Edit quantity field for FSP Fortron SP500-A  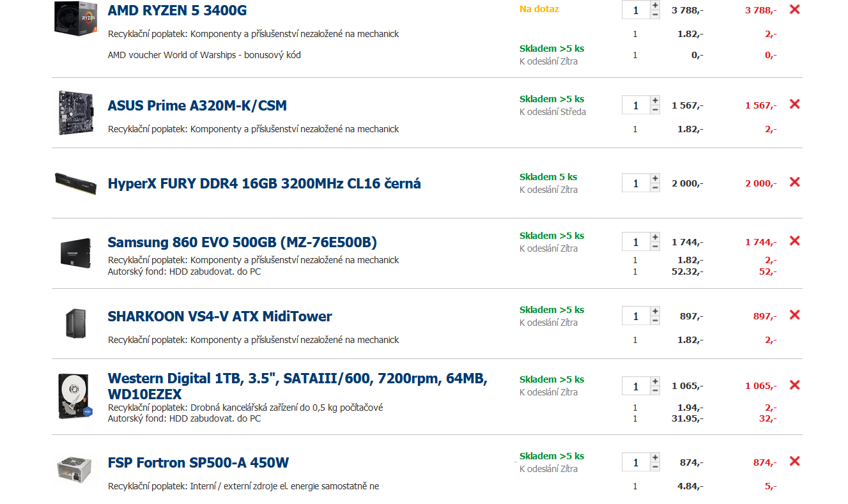pyautogui.click(x=636, y=462)
